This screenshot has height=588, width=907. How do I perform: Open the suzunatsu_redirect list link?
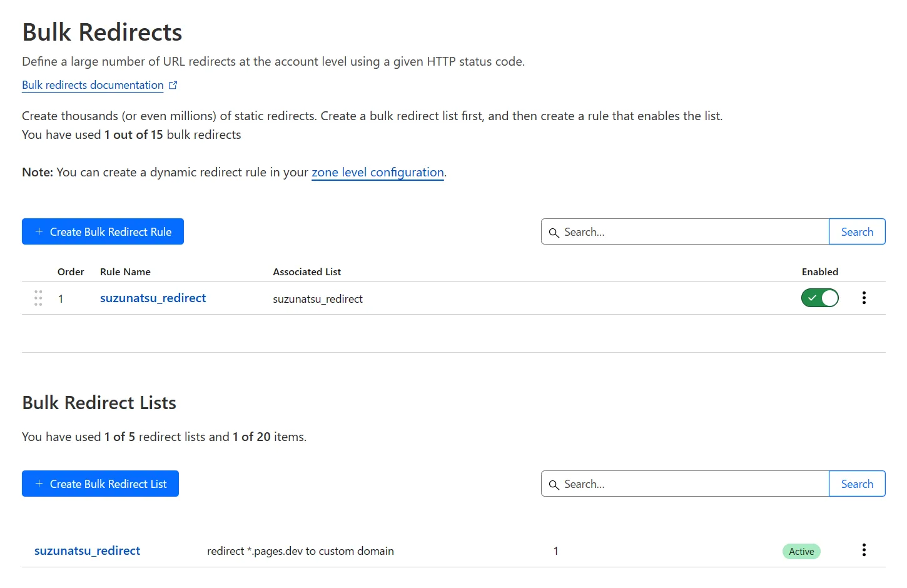coord(87,550)
